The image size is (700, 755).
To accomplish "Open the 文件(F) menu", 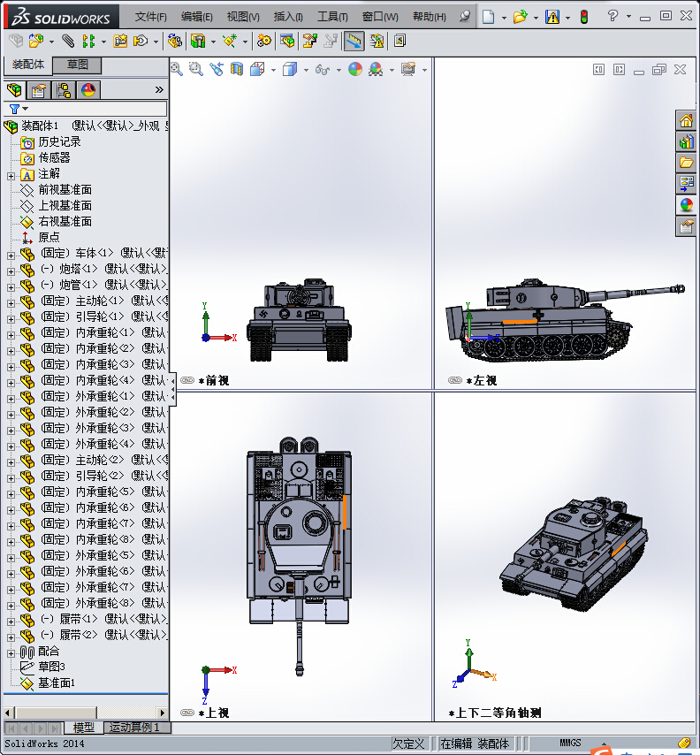I will click(x=150, y=17).
